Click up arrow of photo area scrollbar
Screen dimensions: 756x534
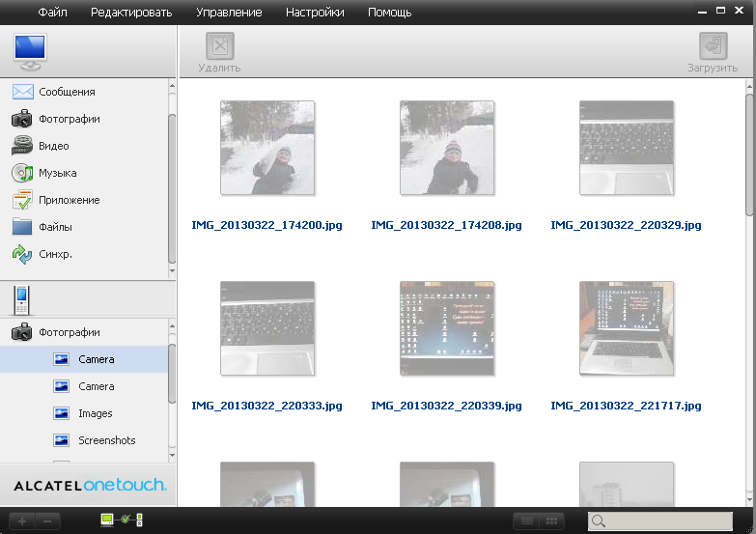pyautogui.click(x=749, y=87)
